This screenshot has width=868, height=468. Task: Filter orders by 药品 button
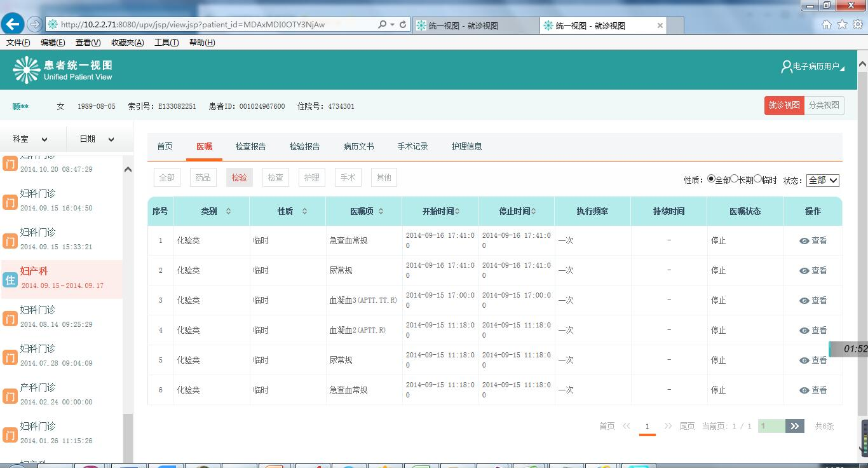tap(203, 178)
